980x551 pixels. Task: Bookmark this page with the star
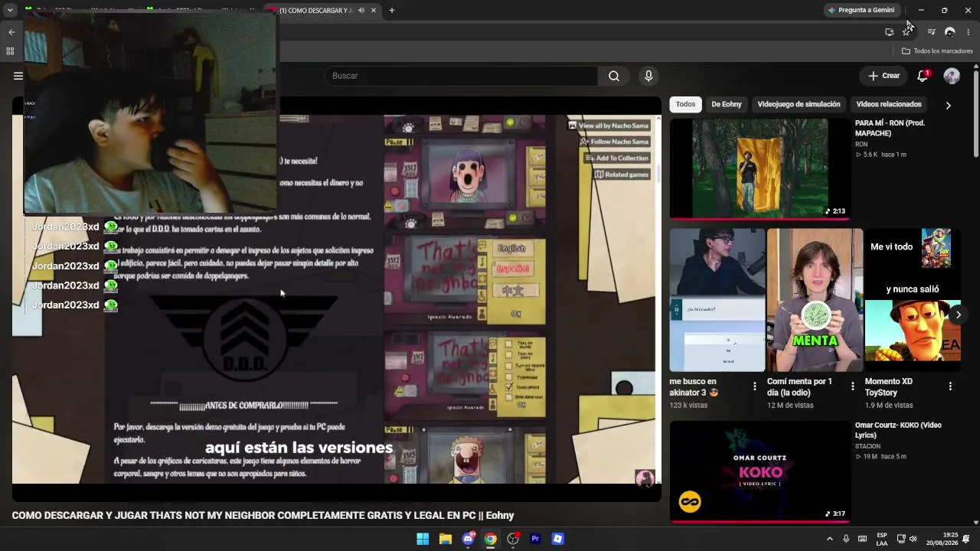(x=906, y=32)
